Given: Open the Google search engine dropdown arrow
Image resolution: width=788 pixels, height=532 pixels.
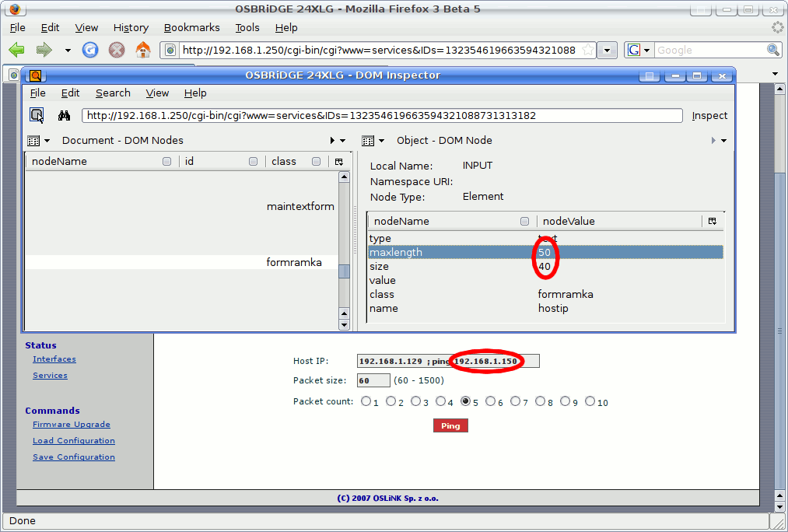Looking at the screenshot, I should pyautogui.click(x=646, y=51).
